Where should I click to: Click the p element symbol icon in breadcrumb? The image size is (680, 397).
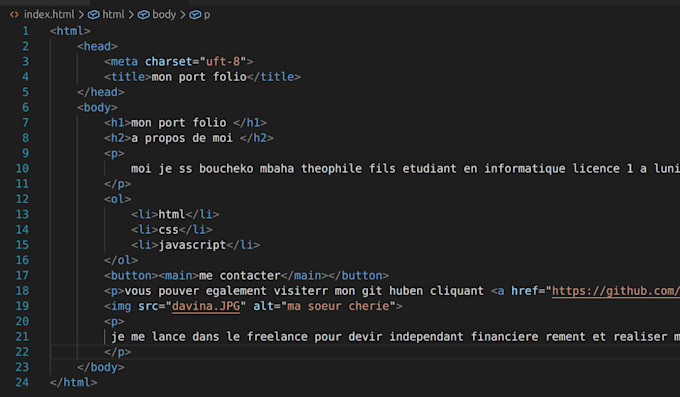point(195,15)
